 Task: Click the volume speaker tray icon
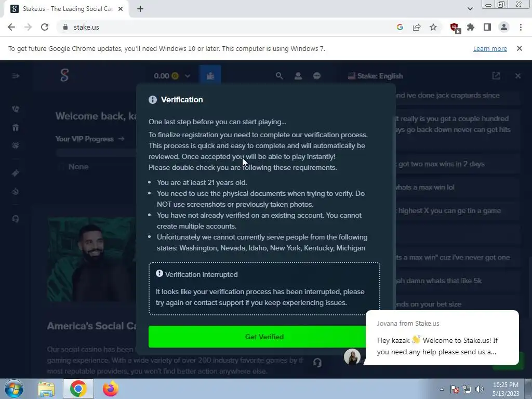pos(480,389)
